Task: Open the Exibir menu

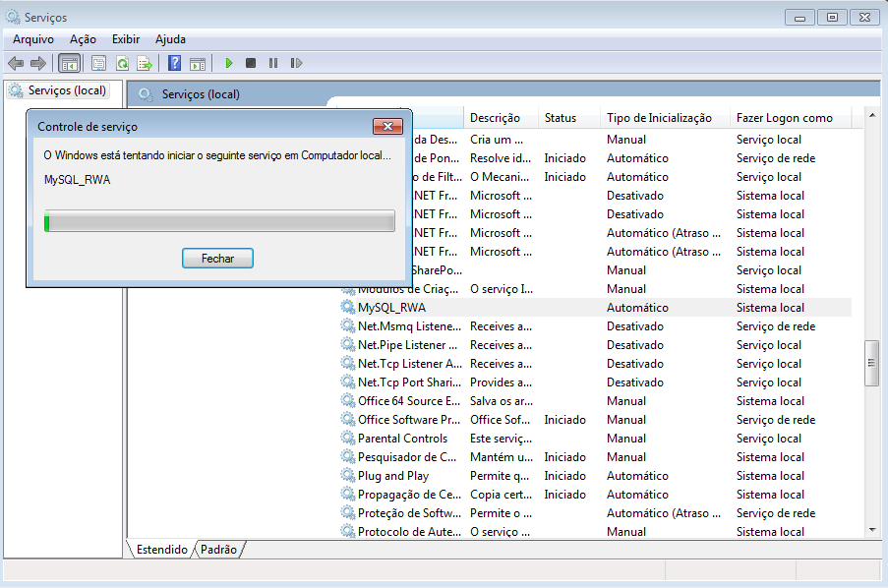Action: [126, 39]
